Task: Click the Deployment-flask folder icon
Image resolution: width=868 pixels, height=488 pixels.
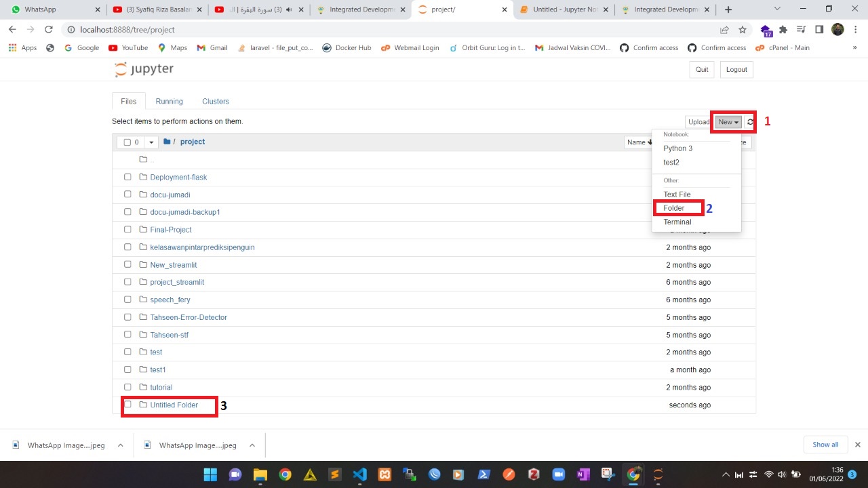Action: pyautogui.click(x=143, y=177)
